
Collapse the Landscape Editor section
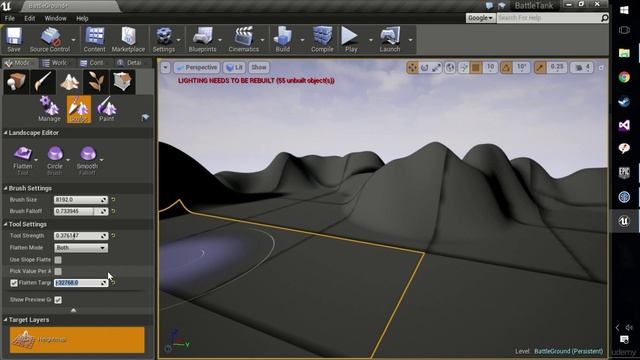(x=6, y=133)
